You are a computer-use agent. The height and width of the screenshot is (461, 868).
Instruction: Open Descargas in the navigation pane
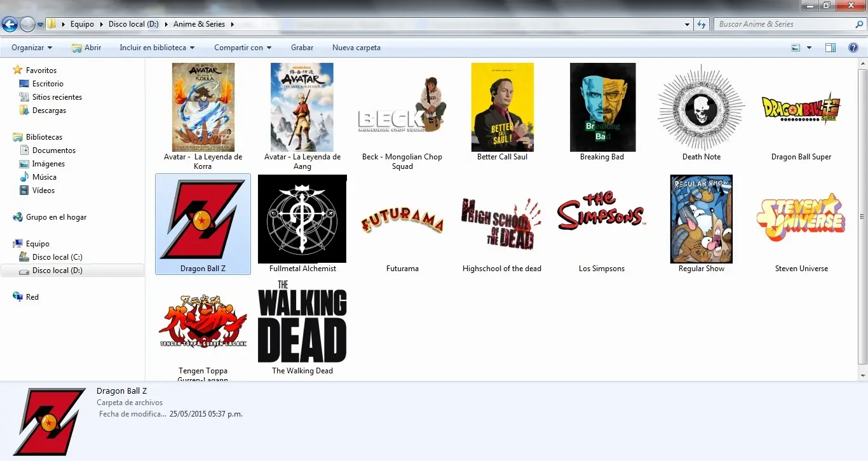tap(50, 110)
